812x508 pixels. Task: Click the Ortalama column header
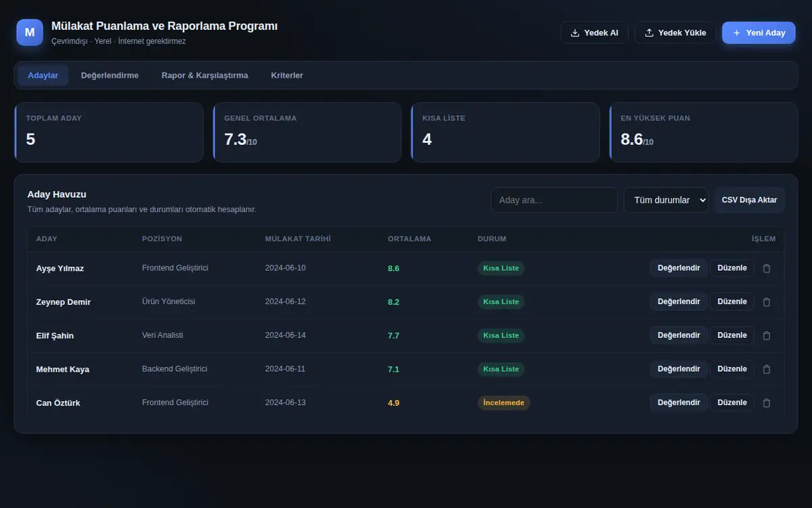(409, 239)
